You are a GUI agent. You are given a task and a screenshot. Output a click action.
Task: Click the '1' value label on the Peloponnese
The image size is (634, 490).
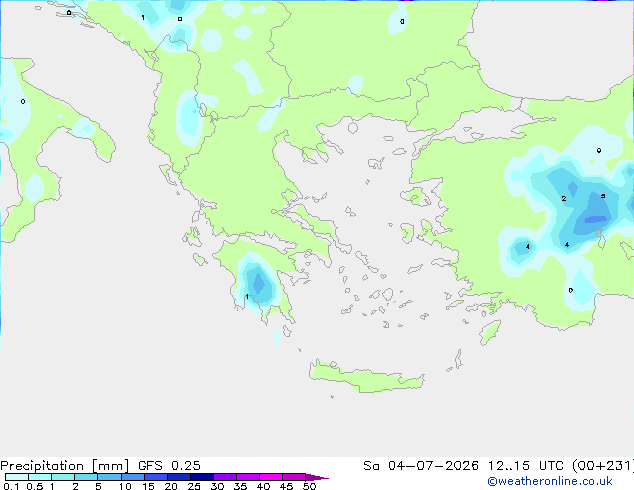tap(247, 297)
